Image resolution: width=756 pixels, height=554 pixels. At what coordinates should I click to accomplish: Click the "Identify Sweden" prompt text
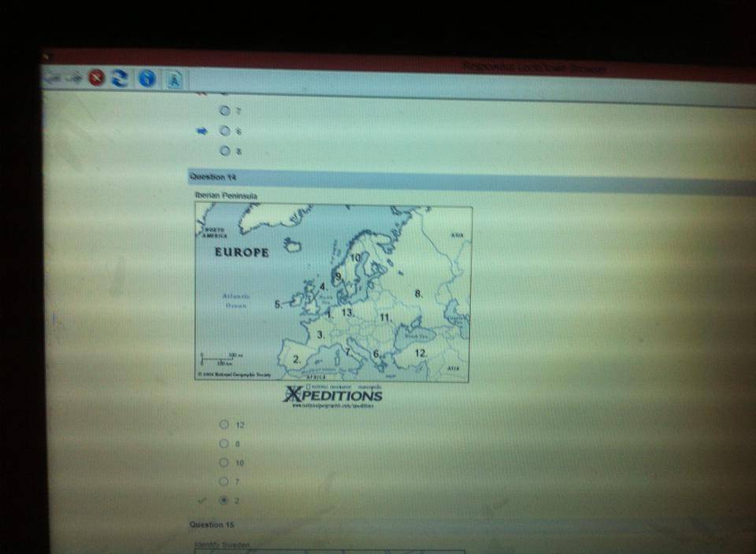click(222, 545)
